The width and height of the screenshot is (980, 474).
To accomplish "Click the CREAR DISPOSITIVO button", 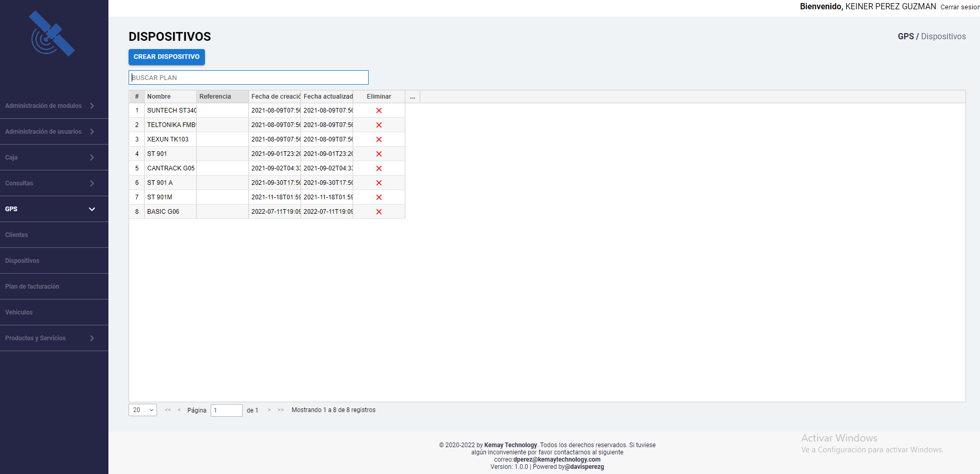I will pyautogui.click(x=166, y=57).
